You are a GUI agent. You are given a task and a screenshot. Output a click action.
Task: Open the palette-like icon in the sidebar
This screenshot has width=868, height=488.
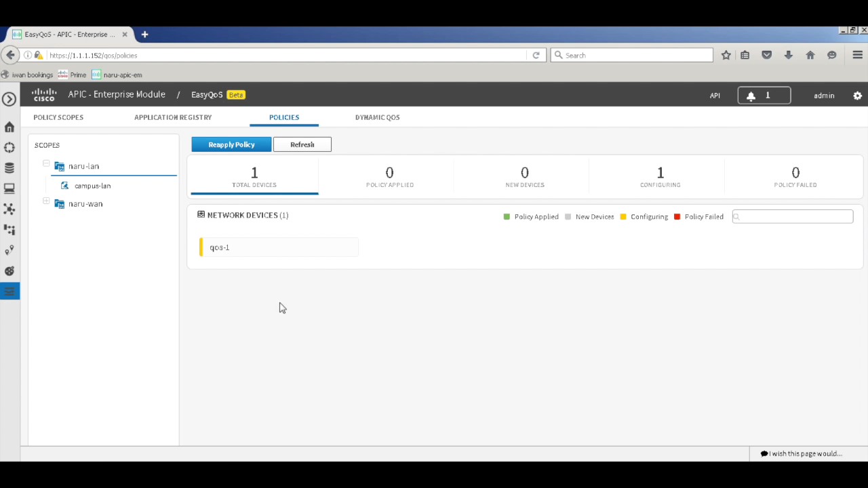(9, 271)
